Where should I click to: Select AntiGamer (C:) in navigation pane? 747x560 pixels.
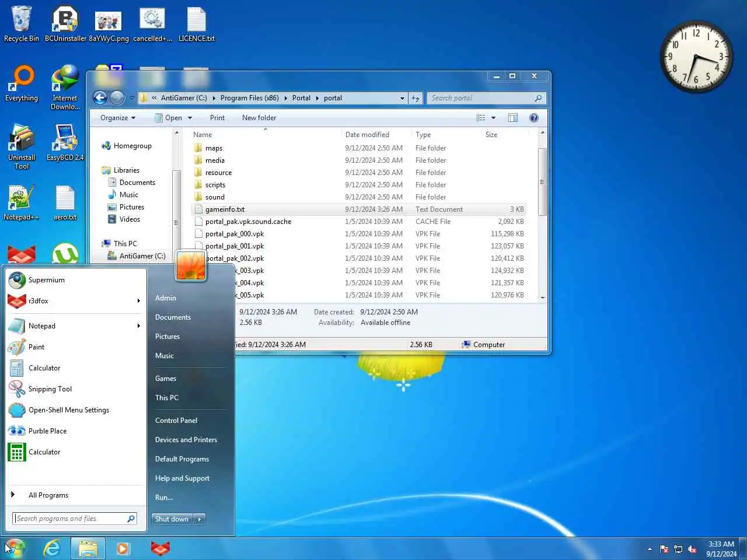click(142, 256)
